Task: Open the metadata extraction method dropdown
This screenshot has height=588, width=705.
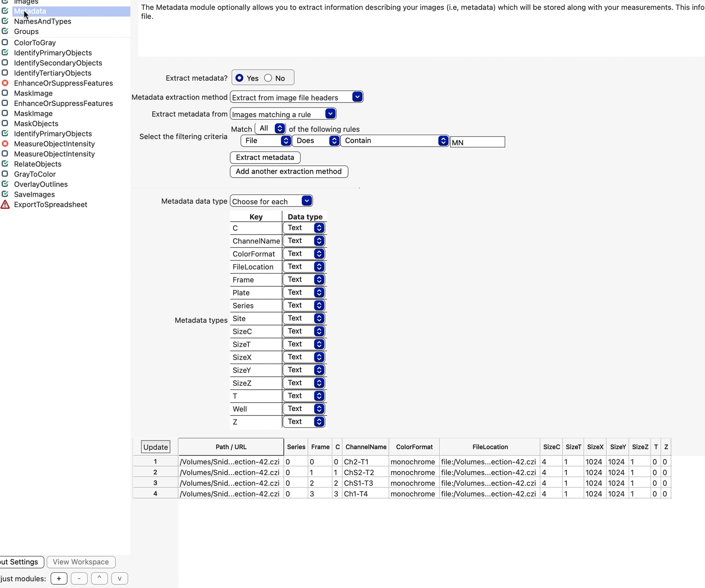Action: click(x=356, y=97)
